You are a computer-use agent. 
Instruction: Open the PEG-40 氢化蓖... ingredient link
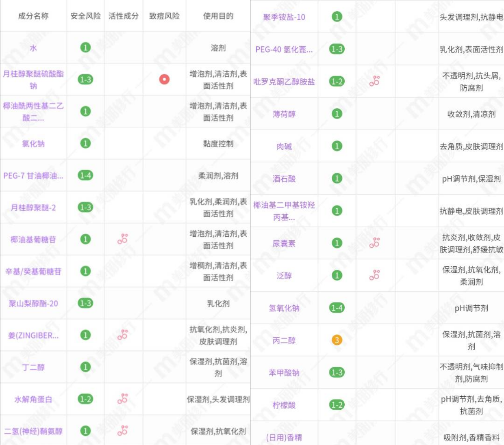point(284,50)
